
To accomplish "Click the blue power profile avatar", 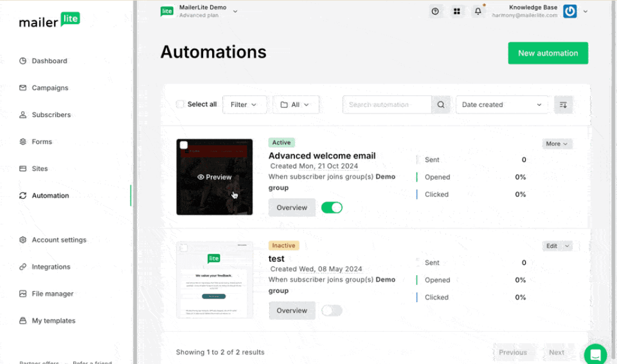I will pyautogui.click(x=570, y=11).
